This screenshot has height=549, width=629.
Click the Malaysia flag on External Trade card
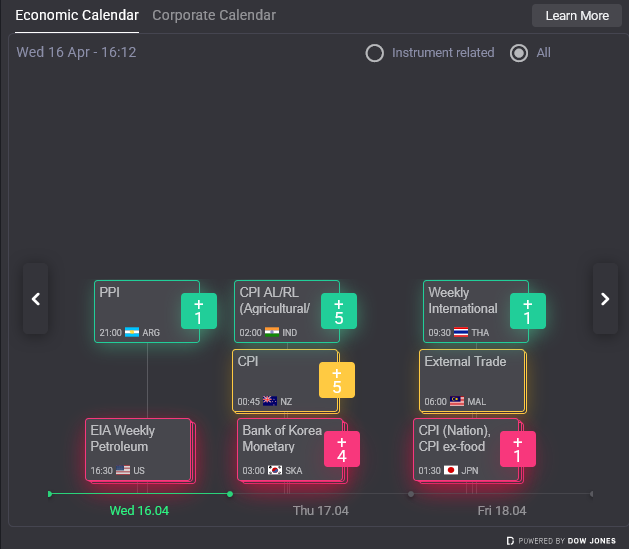pos(457,401)
